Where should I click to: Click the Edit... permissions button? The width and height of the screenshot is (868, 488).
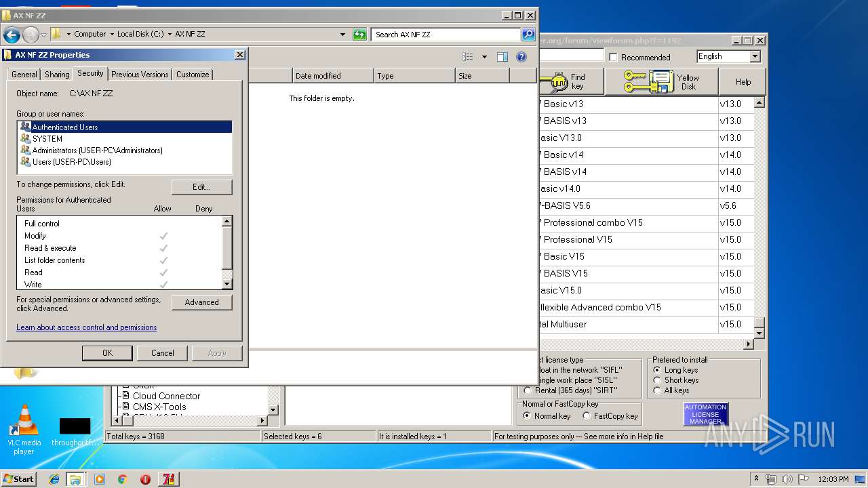click(201, 187)
